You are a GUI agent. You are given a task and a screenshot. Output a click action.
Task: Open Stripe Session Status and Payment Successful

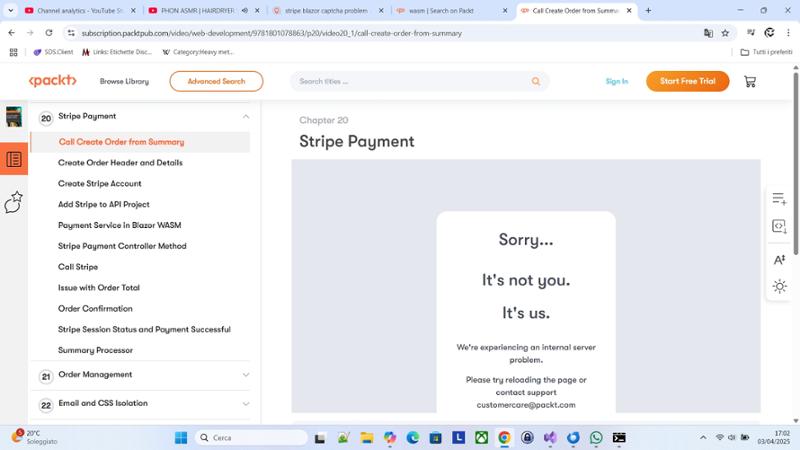click(144, 330)
